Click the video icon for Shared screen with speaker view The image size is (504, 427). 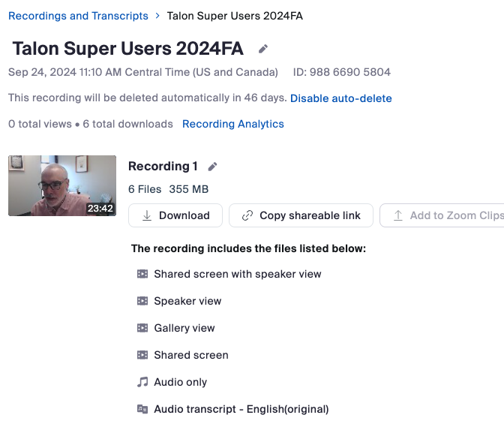pyautogui.click(x=142, y=274)
